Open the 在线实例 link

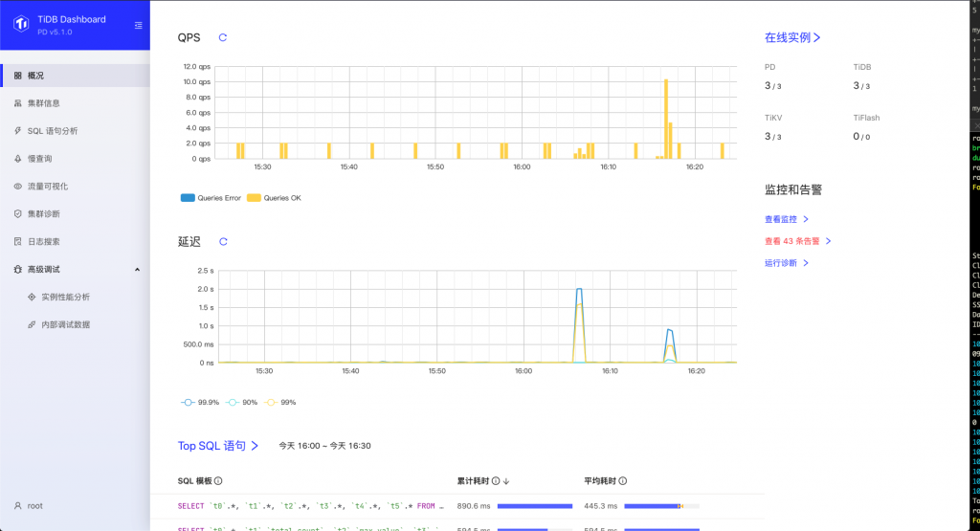point(792,37)
